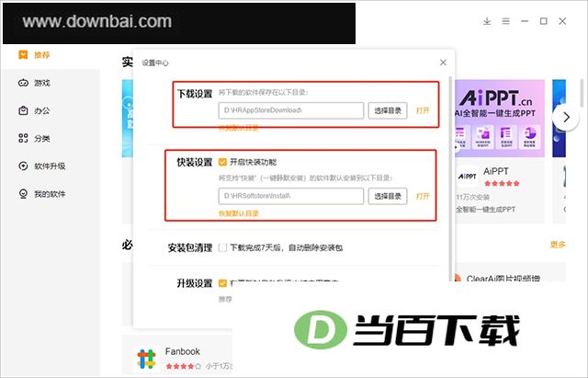Advance the banner carousel with right chevron

pyautogui.click(x=566, y=118)
